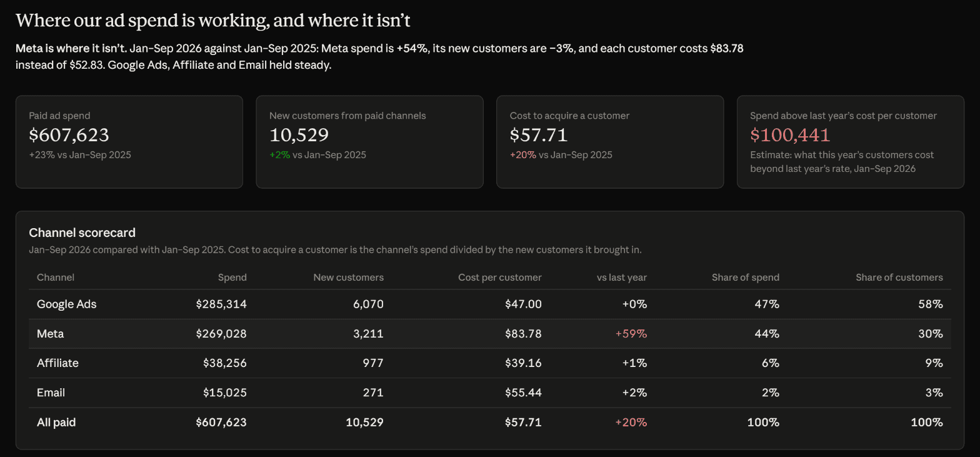The height and width of the screenshot is (457, 980).
Task: Click Google Ads cost per customer "$47.00"
Action: tap(524, 304)
